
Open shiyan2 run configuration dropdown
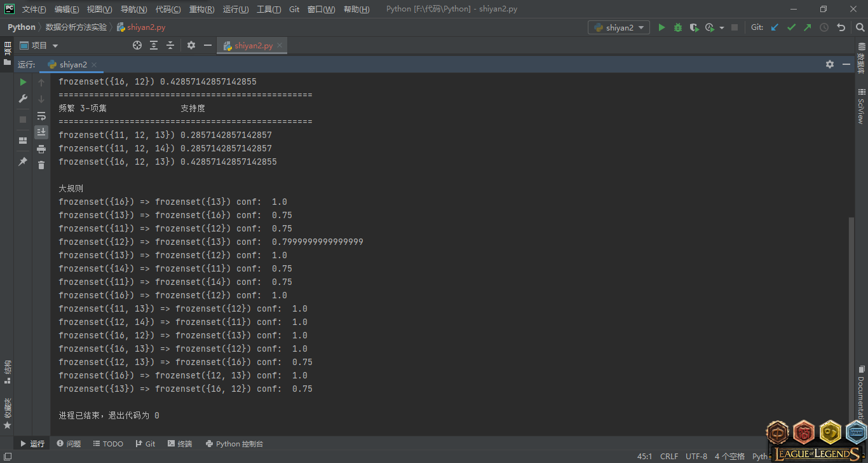click(x=619, y=27)
